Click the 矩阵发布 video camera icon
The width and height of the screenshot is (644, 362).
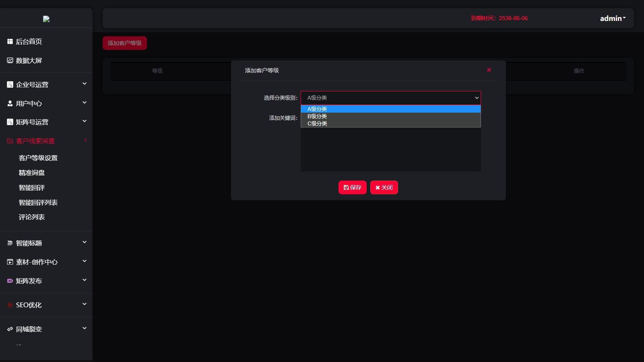point(10,281)
